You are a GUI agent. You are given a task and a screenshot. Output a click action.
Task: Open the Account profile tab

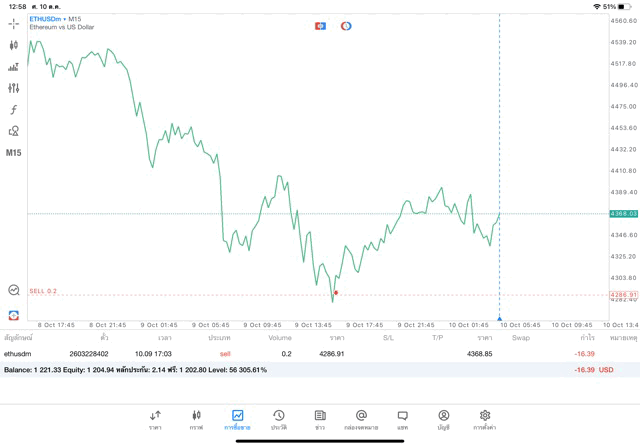coord(444,419)
